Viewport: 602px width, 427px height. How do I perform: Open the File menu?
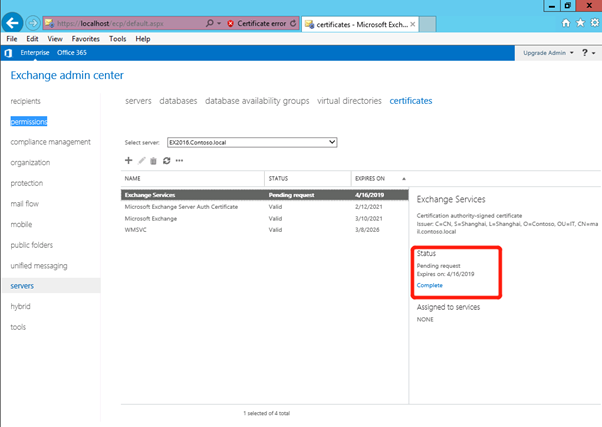pyautogui.click(x=12, y=39)
